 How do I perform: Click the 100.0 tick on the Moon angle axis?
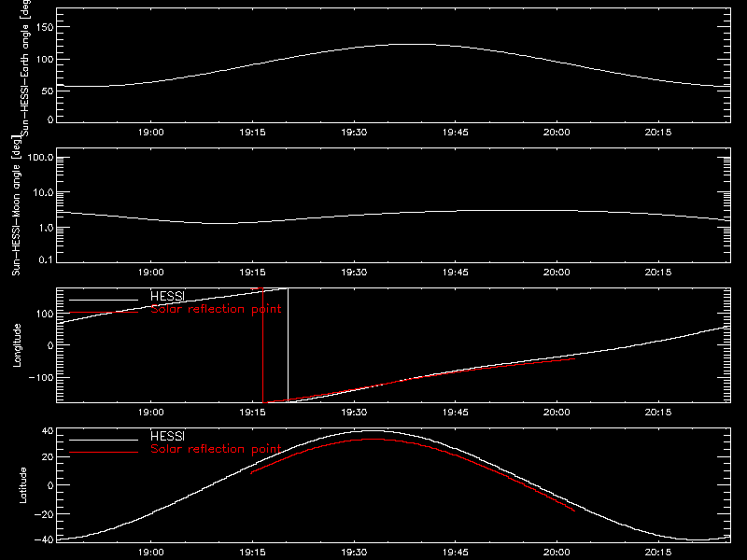point(40,157)
